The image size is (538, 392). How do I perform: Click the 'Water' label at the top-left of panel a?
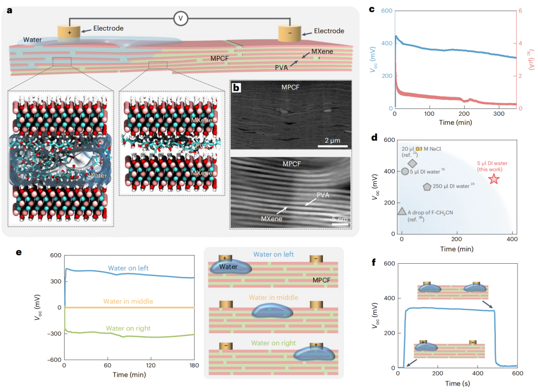(32, 39)
